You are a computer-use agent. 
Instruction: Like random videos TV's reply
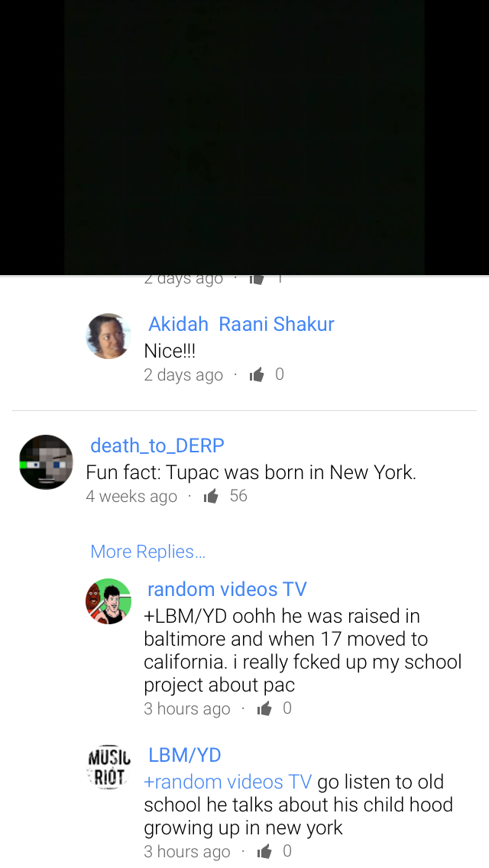pos(264,708)
